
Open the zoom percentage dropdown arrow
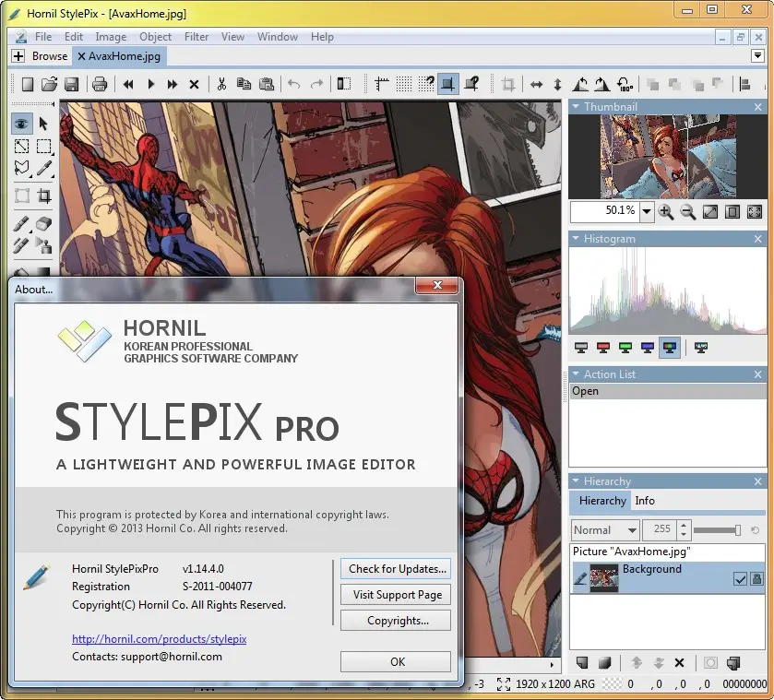tap(646, 212)
